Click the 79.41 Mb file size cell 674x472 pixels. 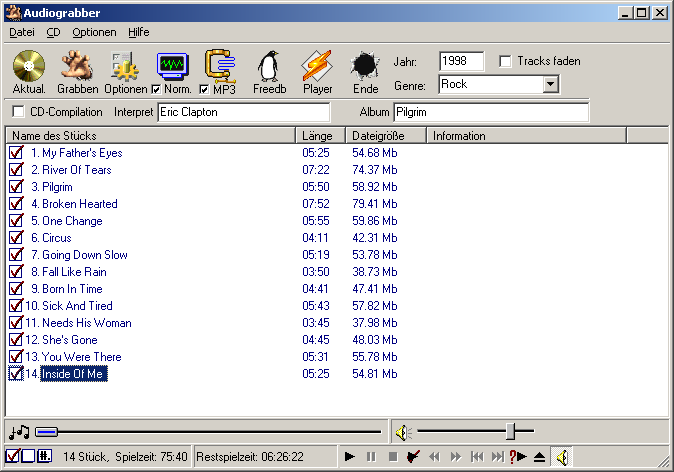point(374,204)
